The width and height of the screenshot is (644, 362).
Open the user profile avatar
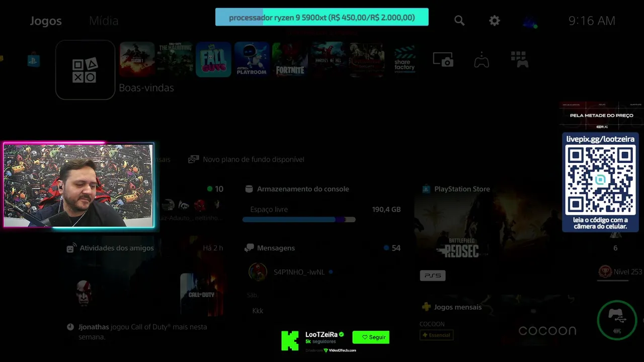[530, 22]
